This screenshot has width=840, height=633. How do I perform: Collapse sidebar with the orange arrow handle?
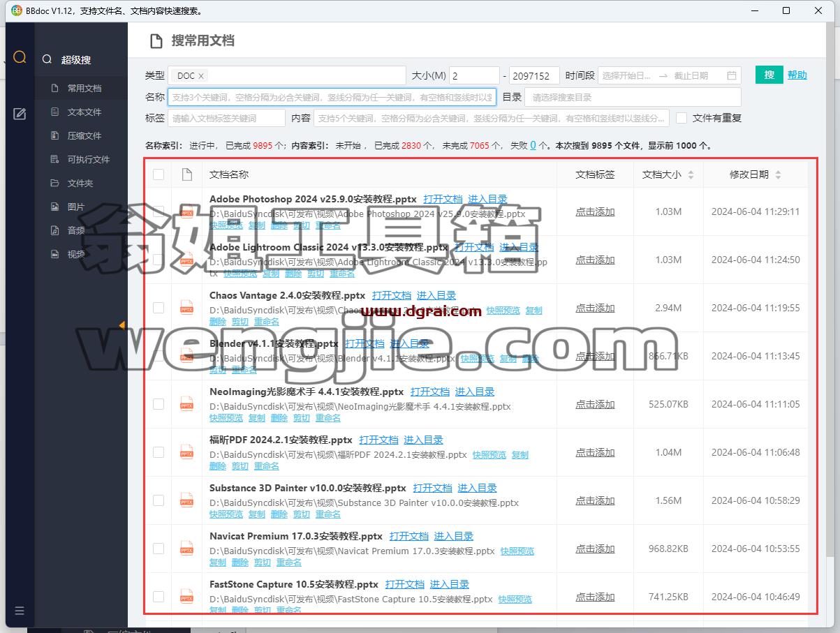click(121, 325)
